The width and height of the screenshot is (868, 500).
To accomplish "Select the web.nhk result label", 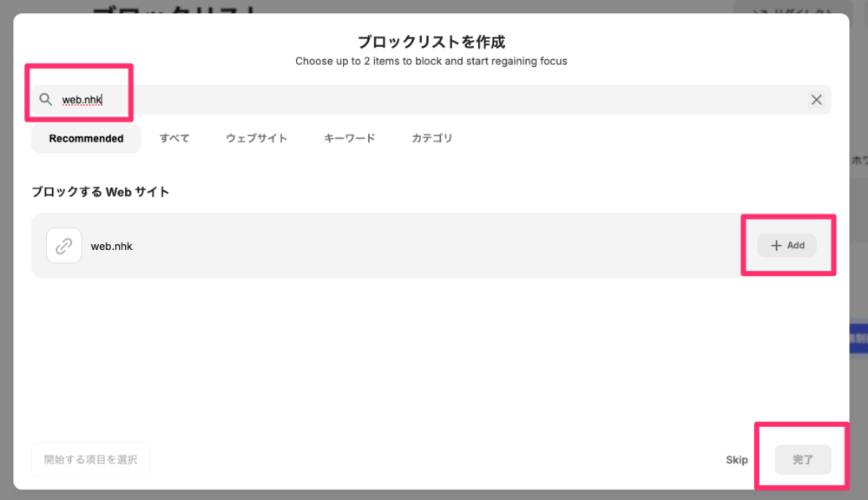I will (112, 246).
